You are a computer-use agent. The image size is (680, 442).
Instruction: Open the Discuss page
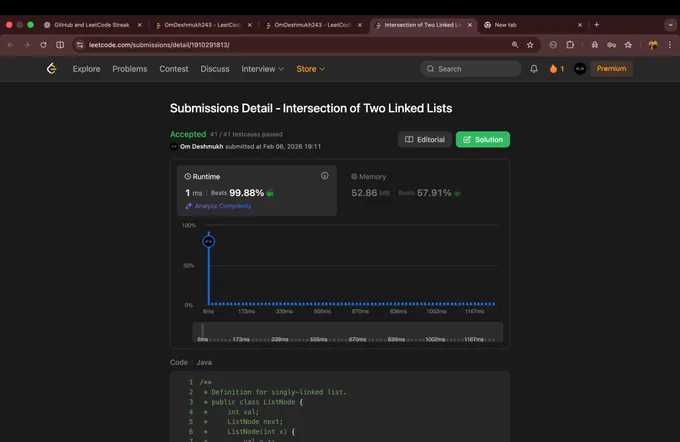point(215,69)
